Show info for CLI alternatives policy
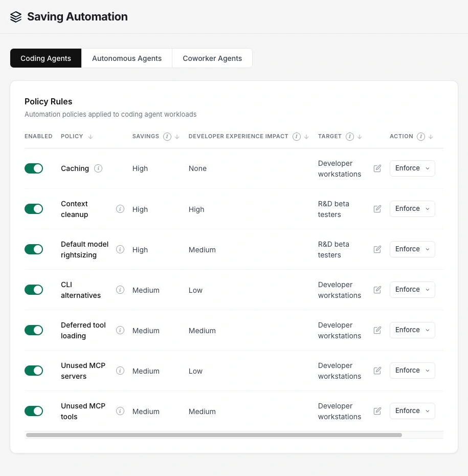Viewport: 468px width, 476px height. click(120, 290)
